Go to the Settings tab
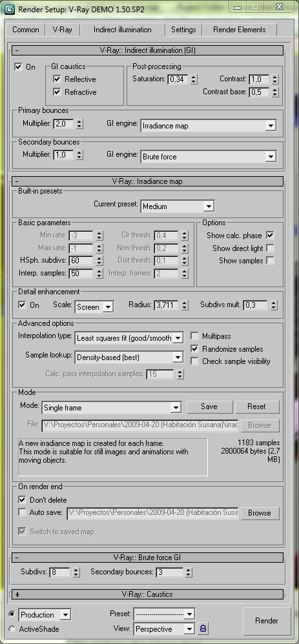299x644 pixels. [183, 30]
